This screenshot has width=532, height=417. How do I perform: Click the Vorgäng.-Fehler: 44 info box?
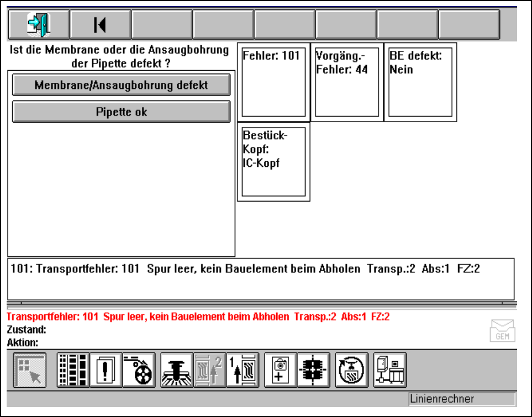tap(347, 82)
